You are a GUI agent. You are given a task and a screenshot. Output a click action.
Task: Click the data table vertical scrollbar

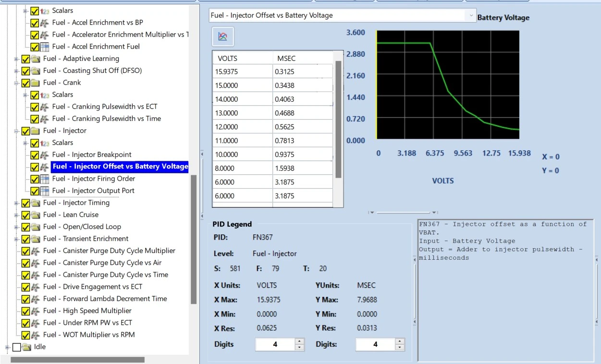(338, 119)
